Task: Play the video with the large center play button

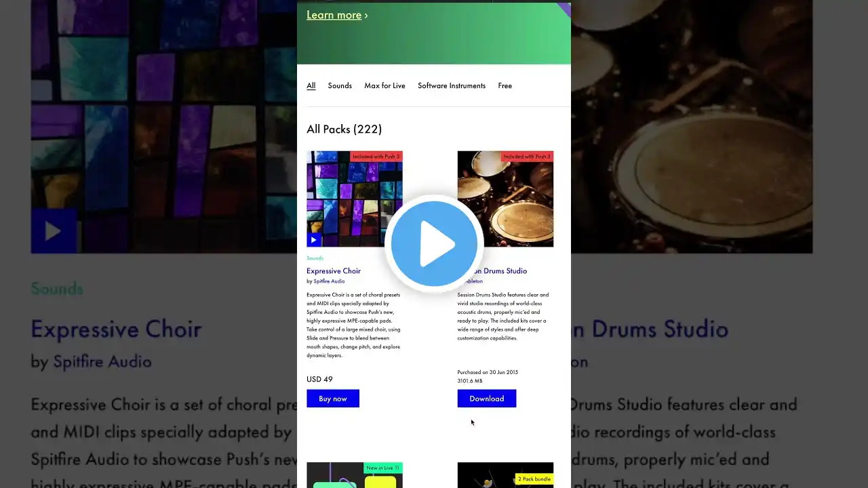Action: (x=434, y=243)
